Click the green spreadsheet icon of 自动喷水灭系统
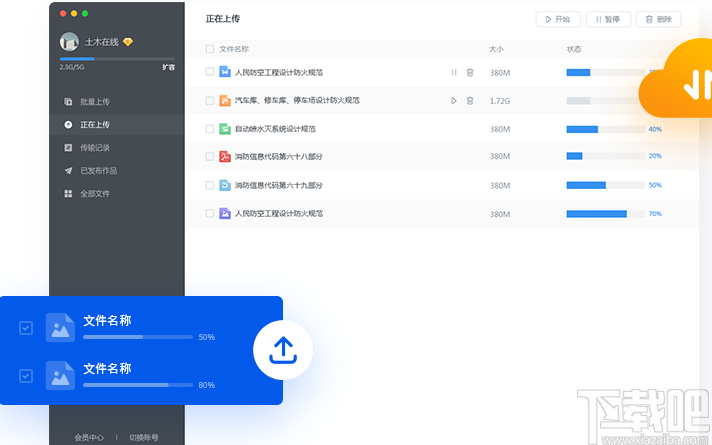Viewport: 712px width, 445px height. (x=225, y=129)
